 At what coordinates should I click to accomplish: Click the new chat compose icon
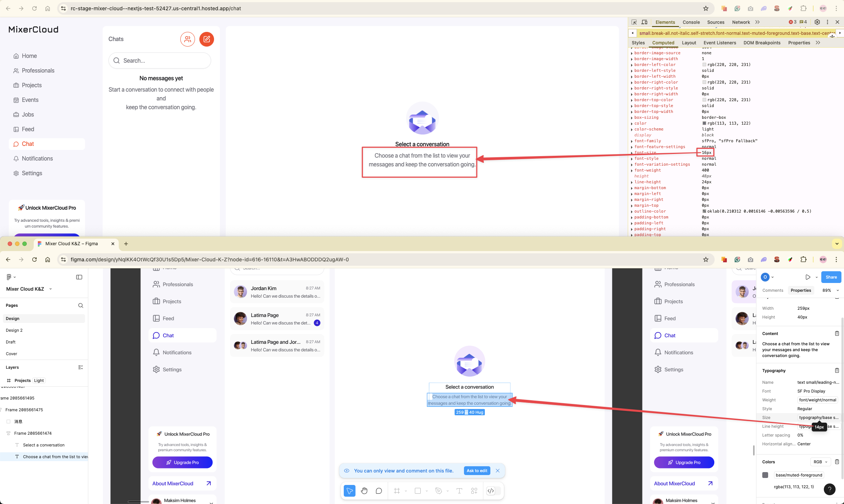(x=206, y=39)
